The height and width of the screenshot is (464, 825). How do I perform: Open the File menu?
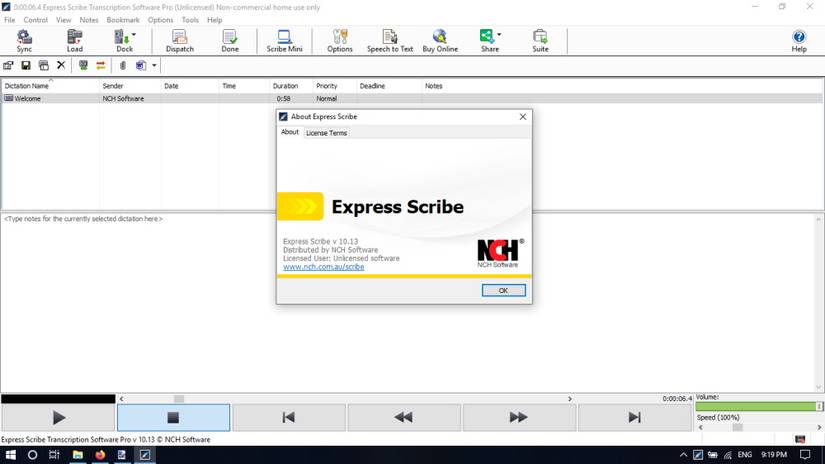(x=9, y=20)
